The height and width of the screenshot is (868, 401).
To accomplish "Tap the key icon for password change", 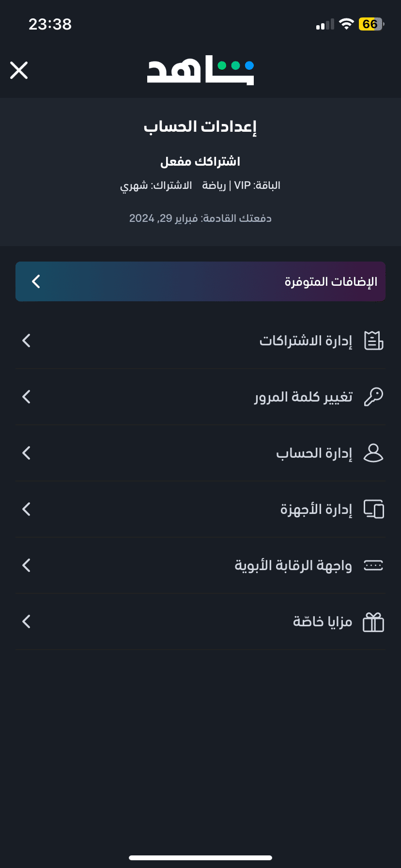I will (x=373, y=397).
